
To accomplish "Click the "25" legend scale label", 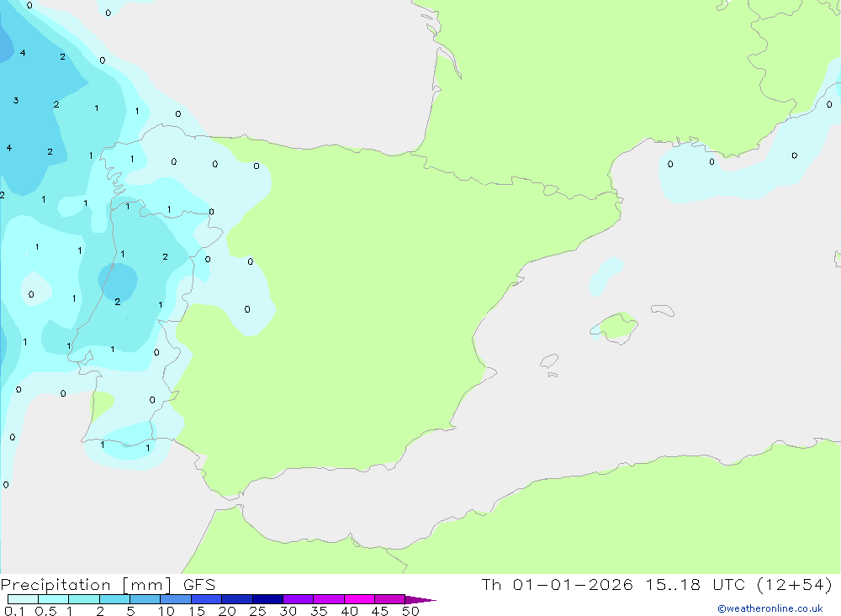I will (257, 611).
